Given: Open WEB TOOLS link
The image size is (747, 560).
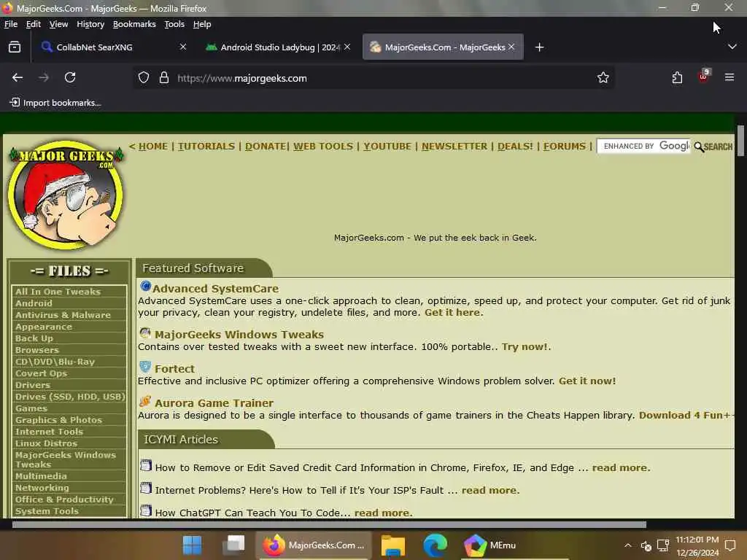Looking at the screenshot, I should point(323,146).
